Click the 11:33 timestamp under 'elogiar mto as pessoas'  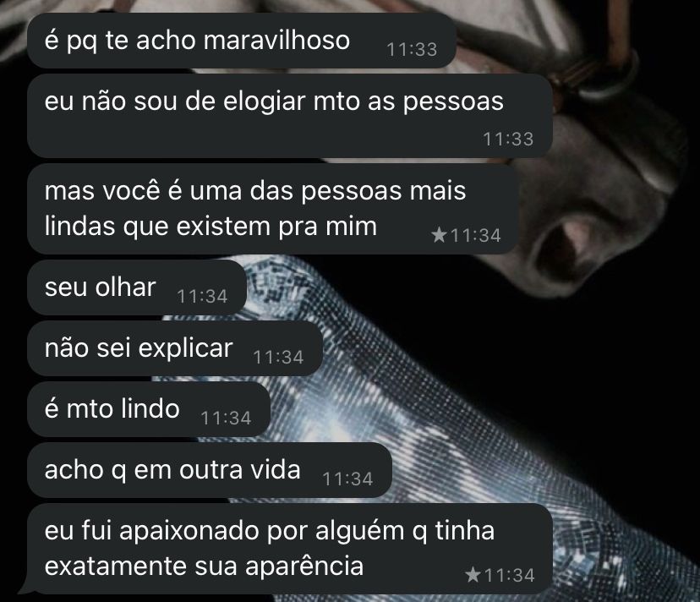pyautogui.click(x=508, y=139)
